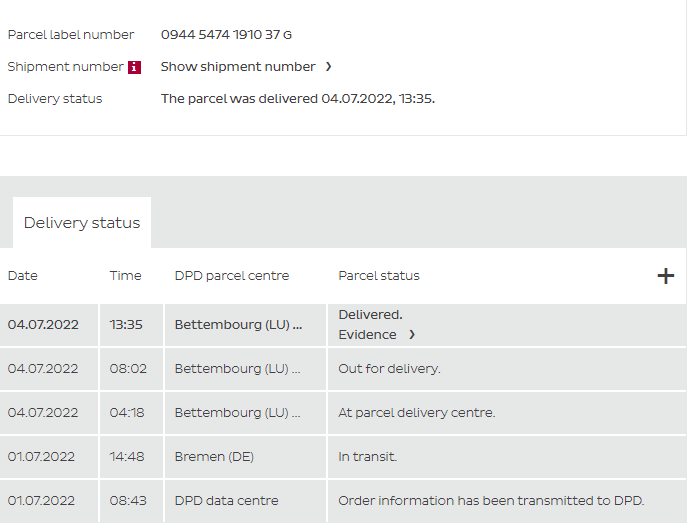691x523 pixels.
Task: Open the delivery Evidence link
Action: (367, 335)
